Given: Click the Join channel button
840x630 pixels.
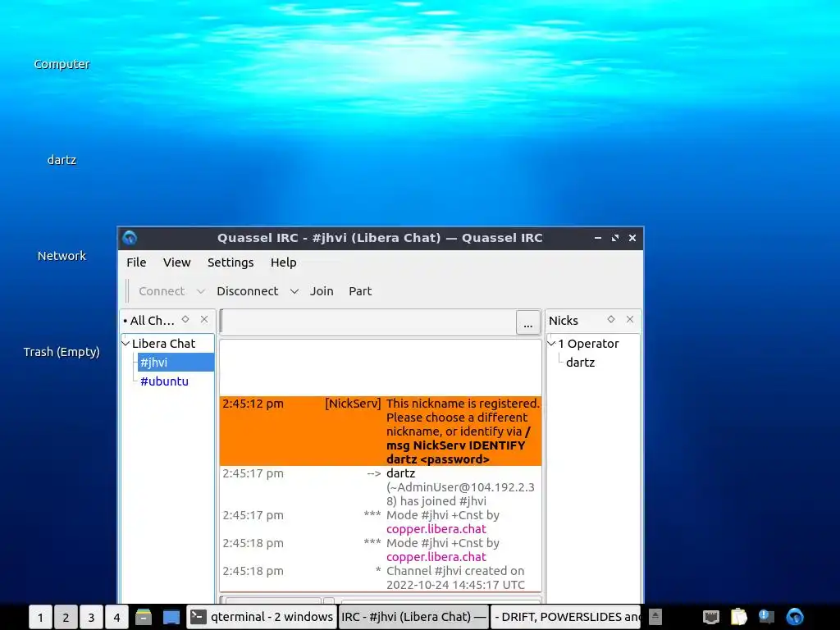Looking at the screenshot, I should [x=322, y=291].
